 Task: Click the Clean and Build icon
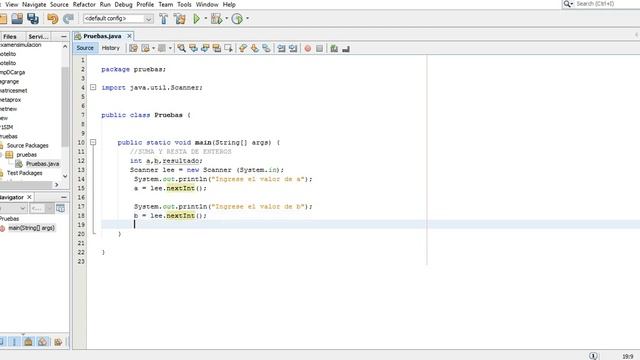coord(180,18)
